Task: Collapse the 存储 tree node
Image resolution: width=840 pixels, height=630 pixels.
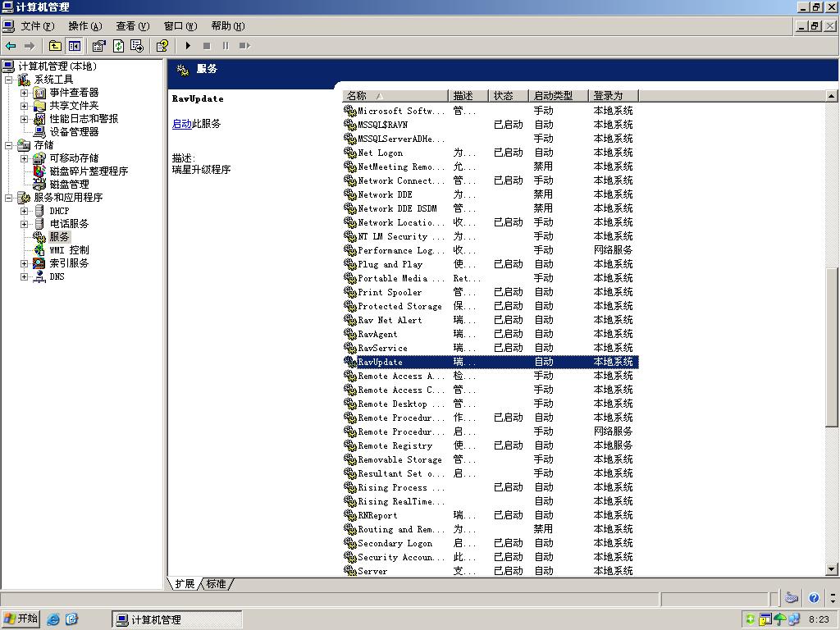Action: (x=8, y=145)
